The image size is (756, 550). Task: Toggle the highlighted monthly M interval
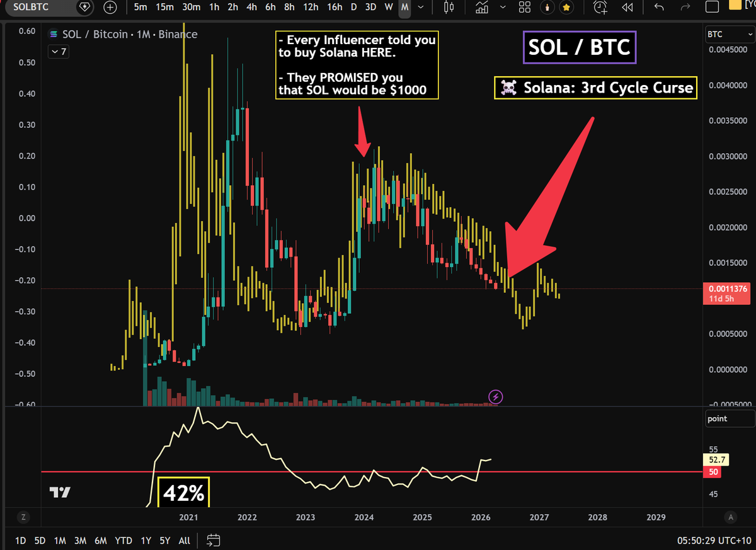tap(404, 8)
